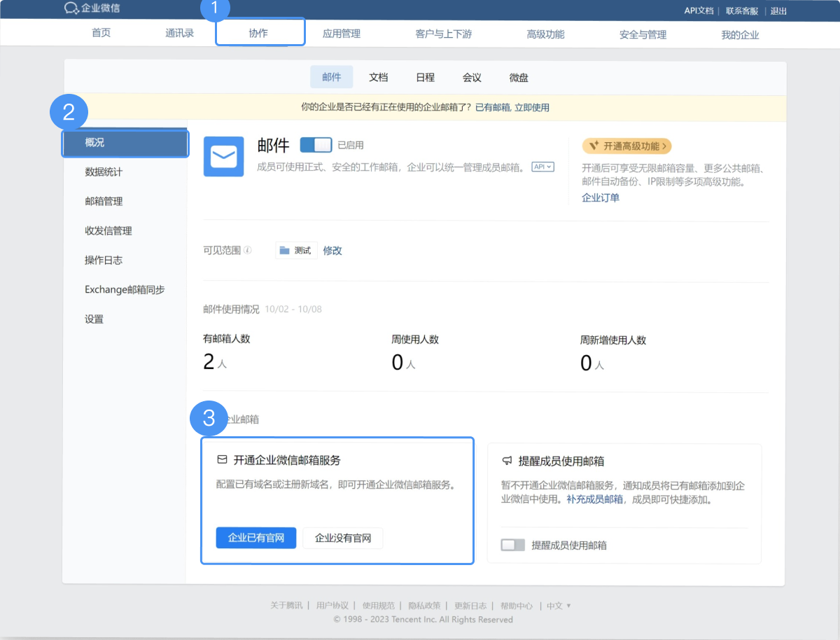
Task: Expand 开通高级功能 chevron badge
Action: tap(626, 146)
